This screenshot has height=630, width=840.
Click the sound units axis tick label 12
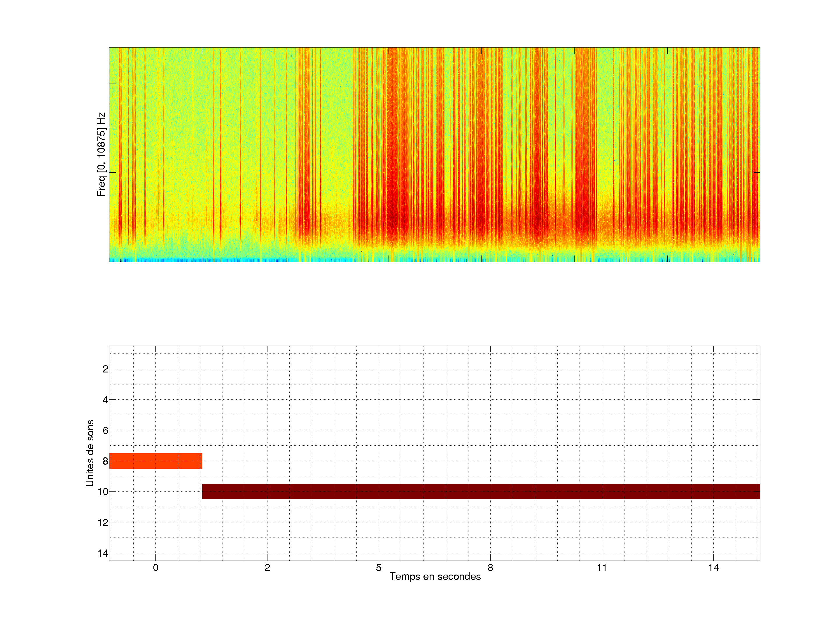103,523
